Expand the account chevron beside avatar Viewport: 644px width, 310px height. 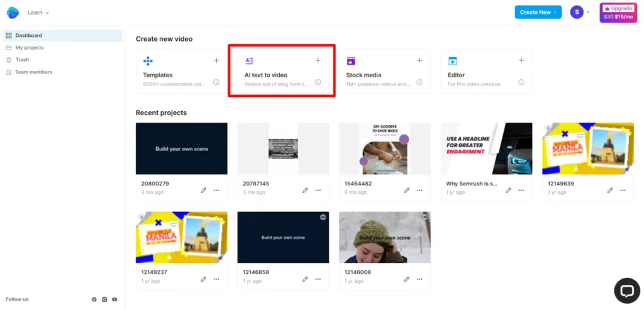point(588,13)
